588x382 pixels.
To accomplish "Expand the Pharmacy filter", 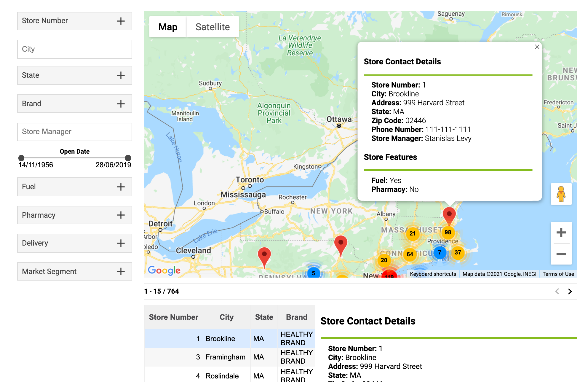I will pyautogui.click(x=75, y=215).
